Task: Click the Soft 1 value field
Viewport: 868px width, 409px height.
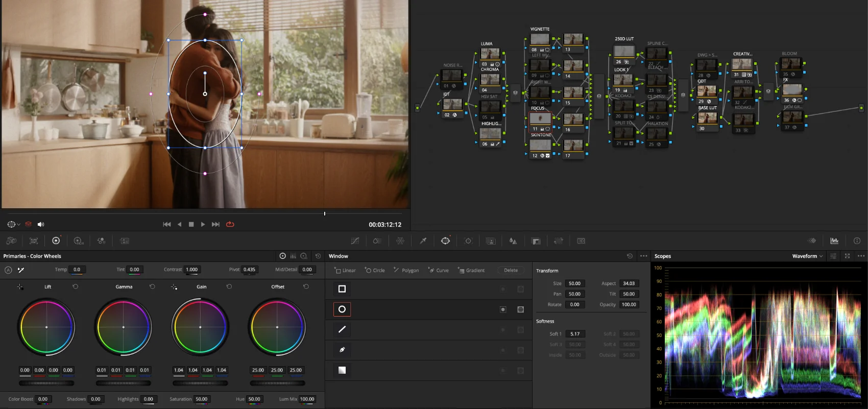Action: [x=575, y=334]
